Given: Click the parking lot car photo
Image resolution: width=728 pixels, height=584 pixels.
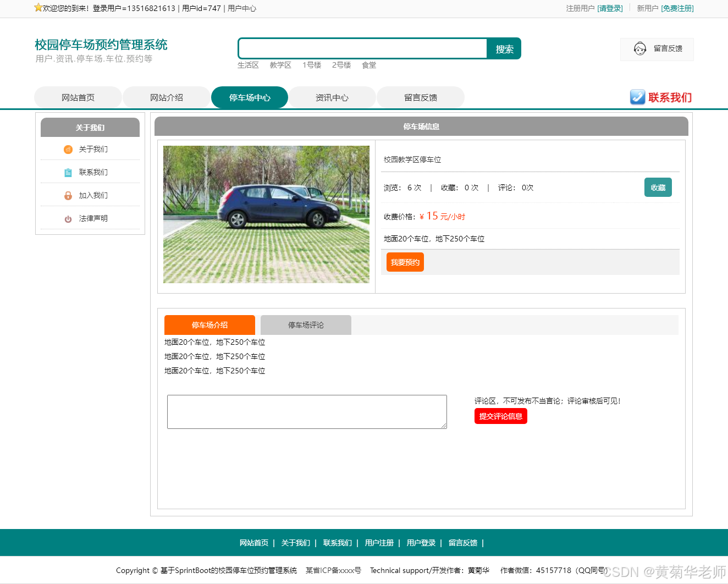Looking at the screenshot, I should click(266, 214).
